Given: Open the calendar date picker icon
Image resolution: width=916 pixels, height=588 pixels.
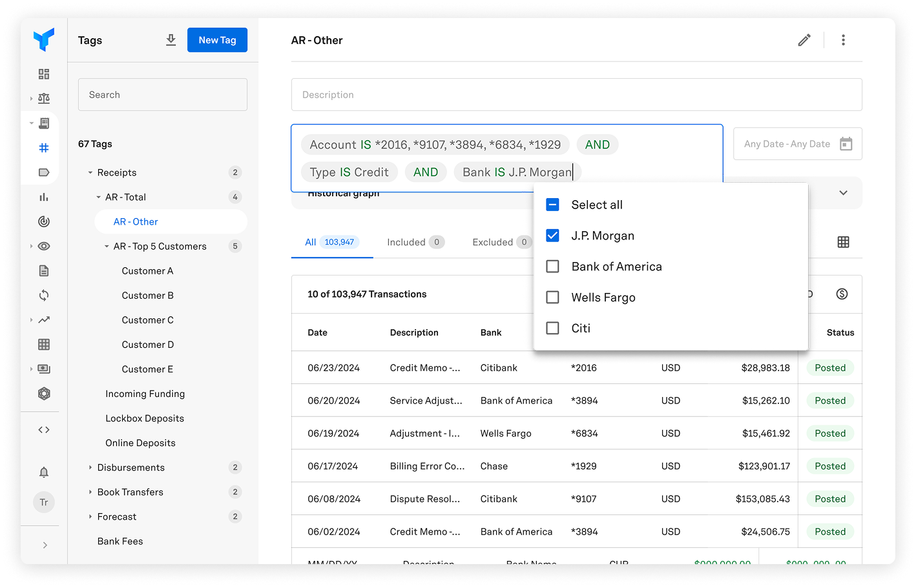Looking at the screenshot, I should point(846,144).
